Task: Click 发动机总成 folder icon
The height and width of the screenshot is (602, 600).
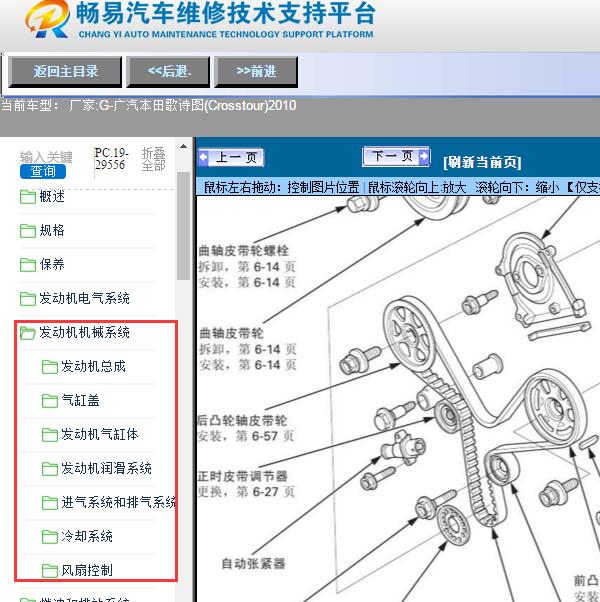Action: tap(50, 367)
